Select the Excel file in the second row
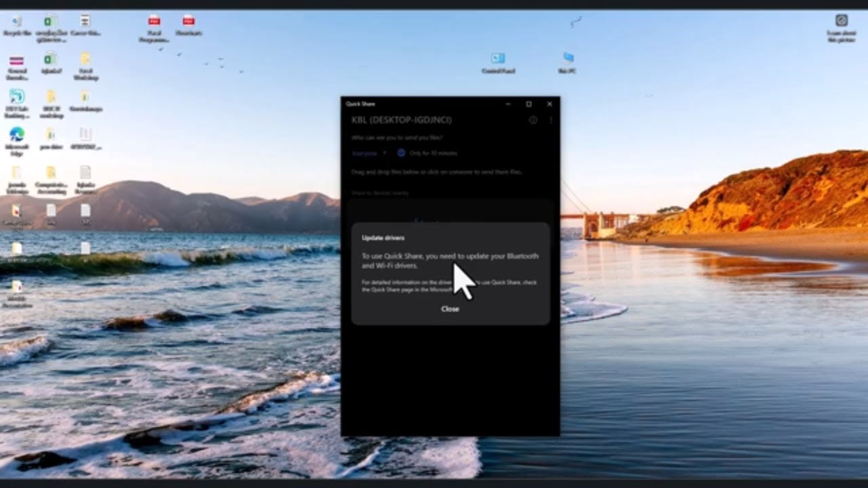Viewport: 868px width, 488px height. pyautogui.click(x=51, y=63)
